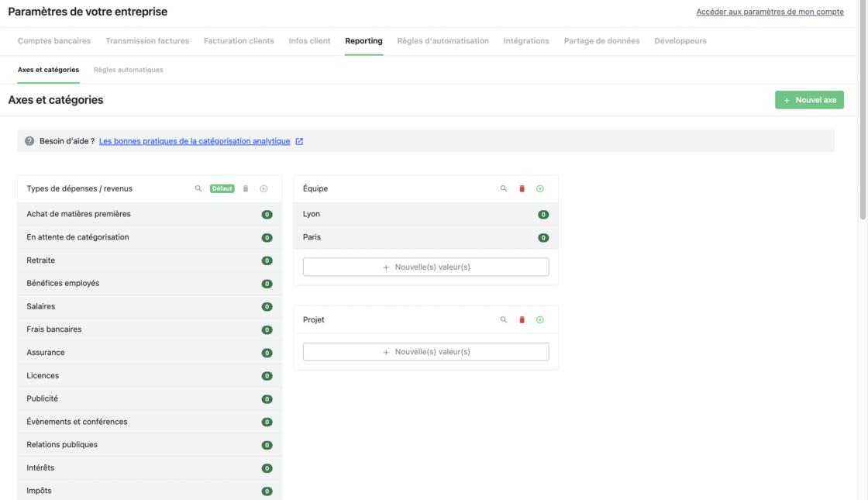Click the count badge on Salaires row
The image size is (868, 500).
pyautogui.click(x=267, y=307)
